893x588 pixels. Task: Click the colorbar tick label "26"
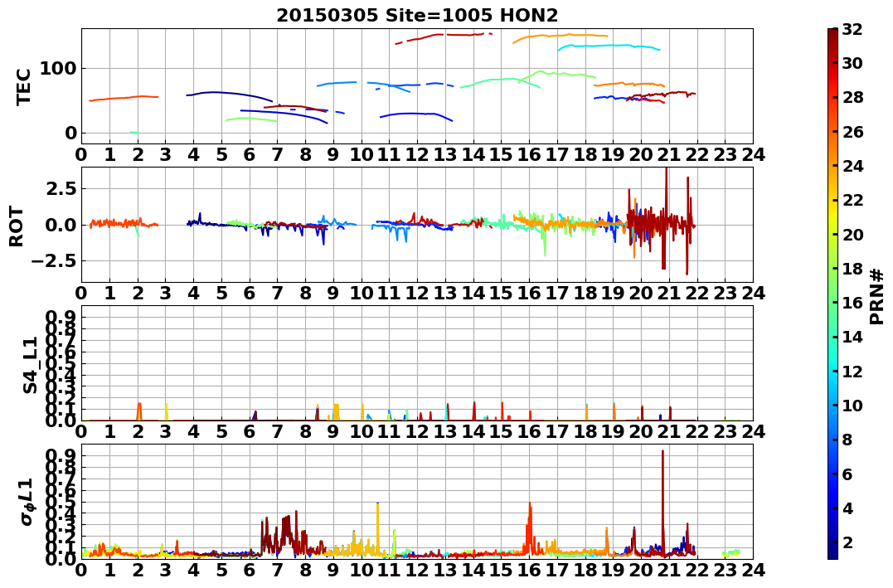tap(852, 132)
